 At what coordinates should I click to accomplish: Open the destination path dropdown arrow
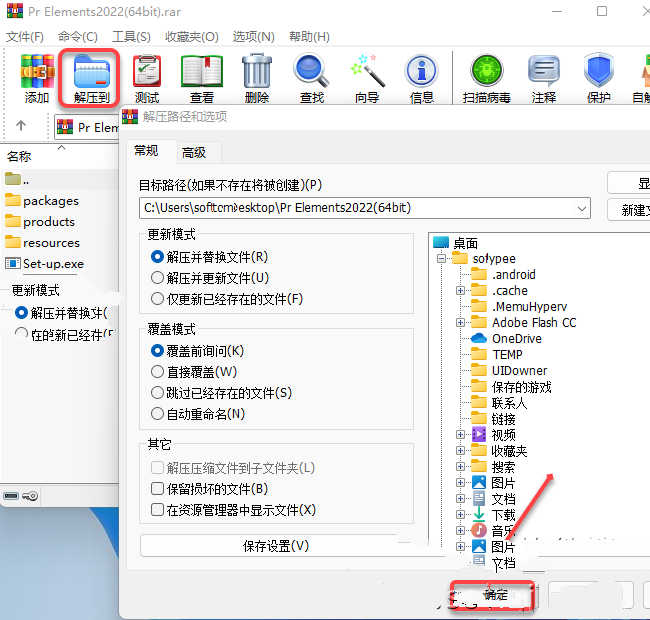pos(582,208)
